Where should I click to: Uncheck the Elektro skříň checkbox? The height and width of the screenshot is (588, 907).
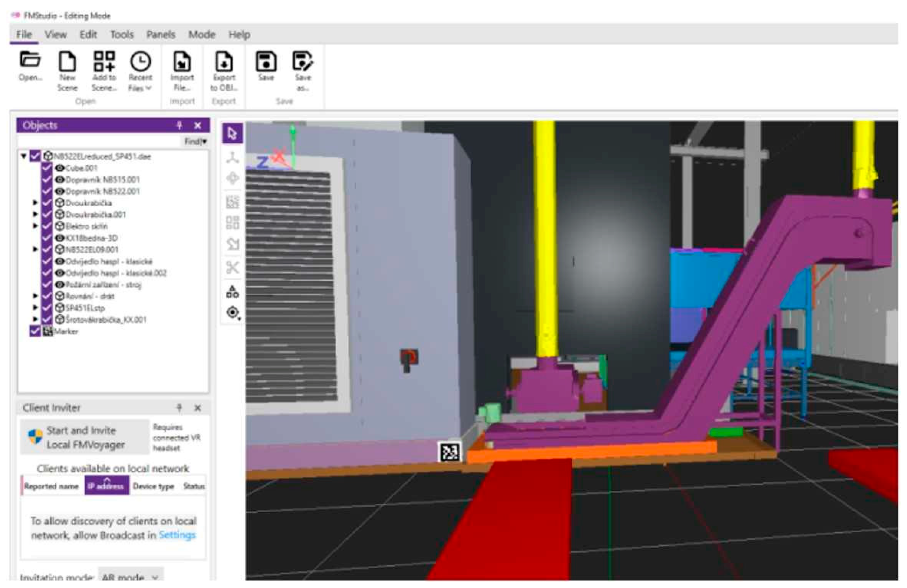[47, 226]
